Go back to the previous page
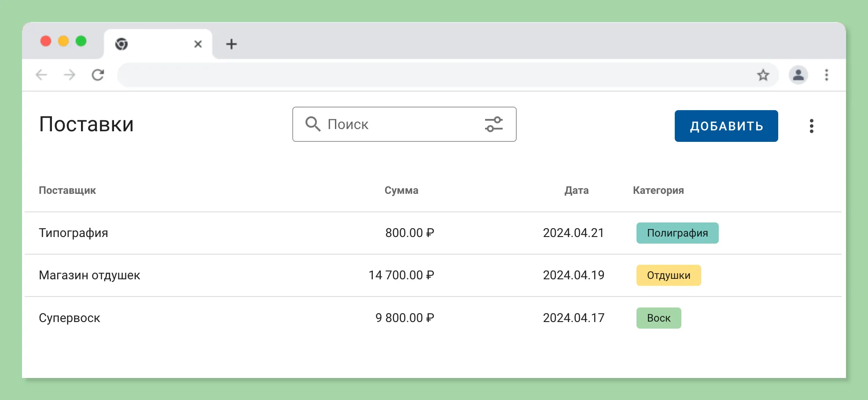 coord(41,75)
